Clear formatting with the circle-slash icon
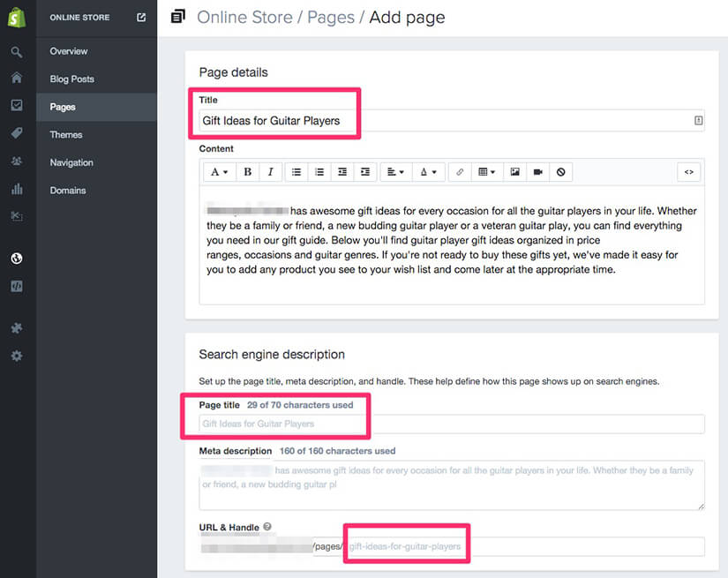 [561, 172]
